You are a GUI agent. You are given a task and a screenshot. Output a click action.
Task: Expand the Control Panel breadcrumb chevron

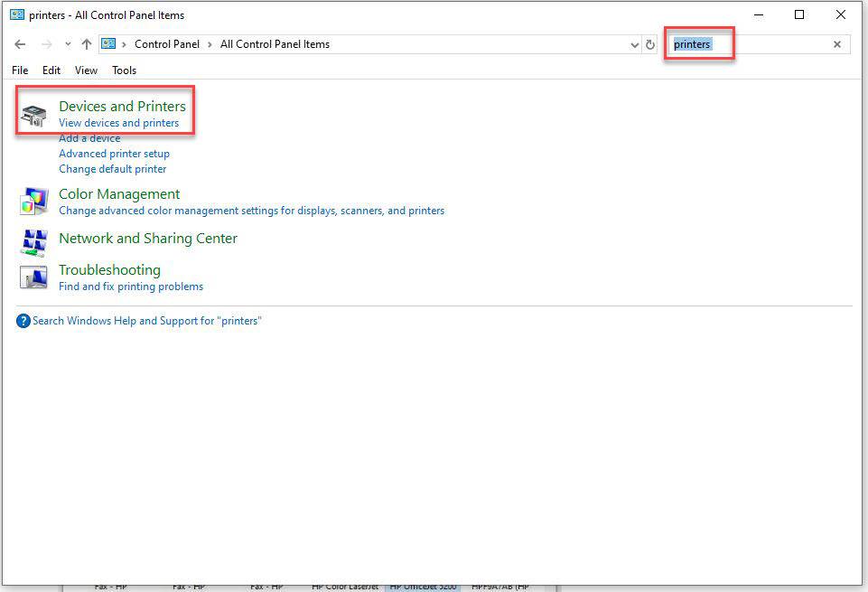point(210,44)
